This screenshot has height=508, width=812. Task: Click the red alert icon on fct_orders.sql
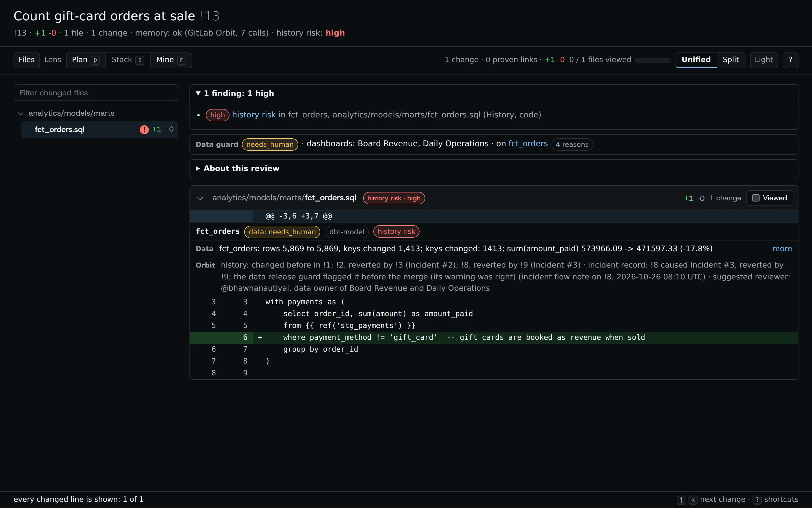[x=144, y=130]
